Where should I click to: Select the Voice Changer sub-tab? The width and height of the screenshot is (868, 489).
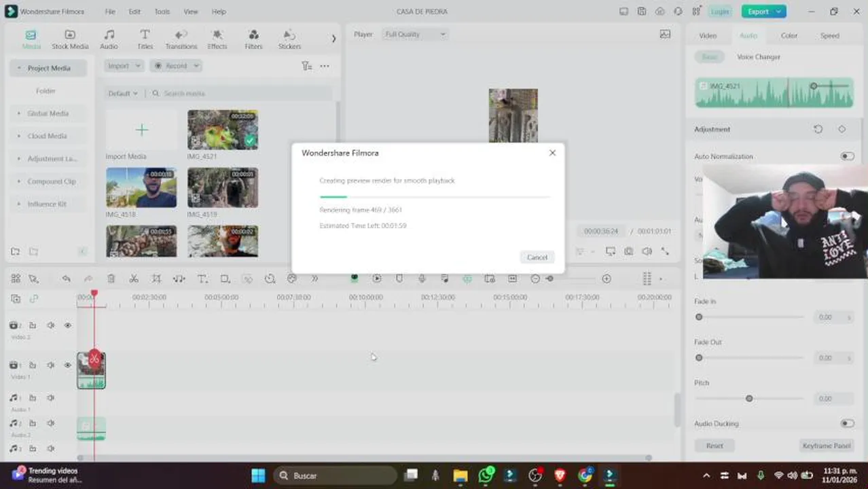[759, 57]
